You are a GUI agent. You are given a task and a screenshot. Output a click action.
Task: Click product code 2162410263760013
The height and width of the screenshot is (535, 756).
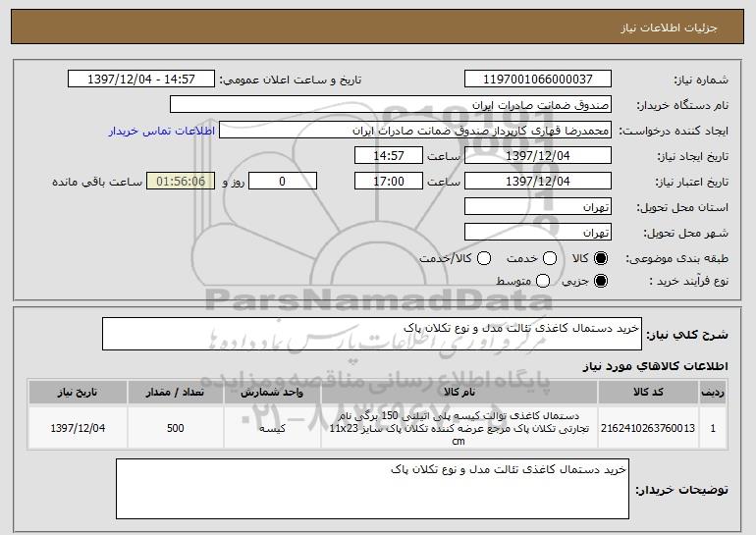pos(648,428)
